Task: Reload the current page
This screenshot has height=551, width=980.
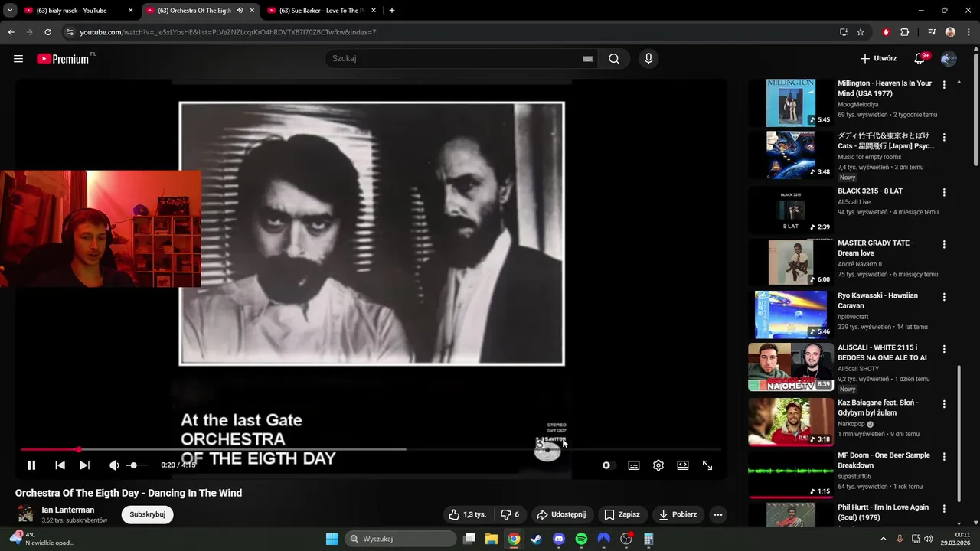Action: (47, 32)
